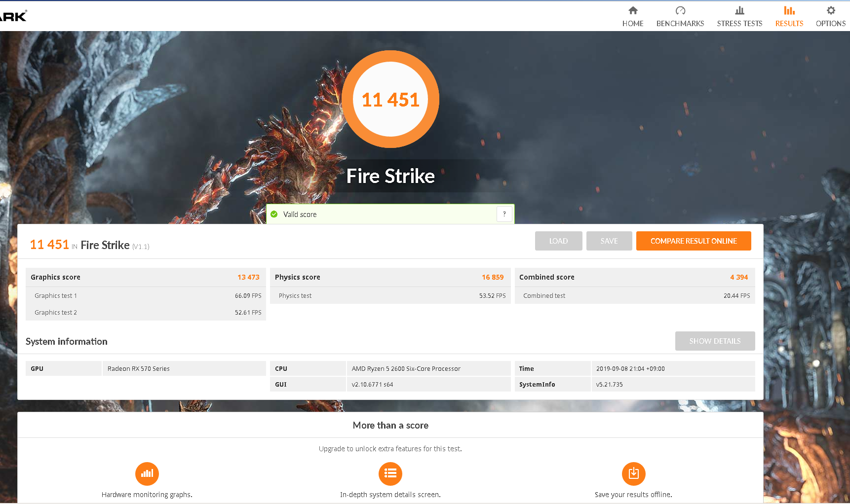Screen dimensions: 850x504
Task: Click the SystemInfo version v5.21.735
Action: (x=609, y=384)
